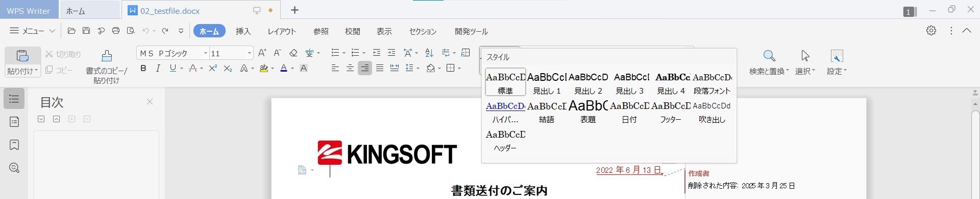Increase paragraph indent
980x199 pixels.
(x=391, y=53)
